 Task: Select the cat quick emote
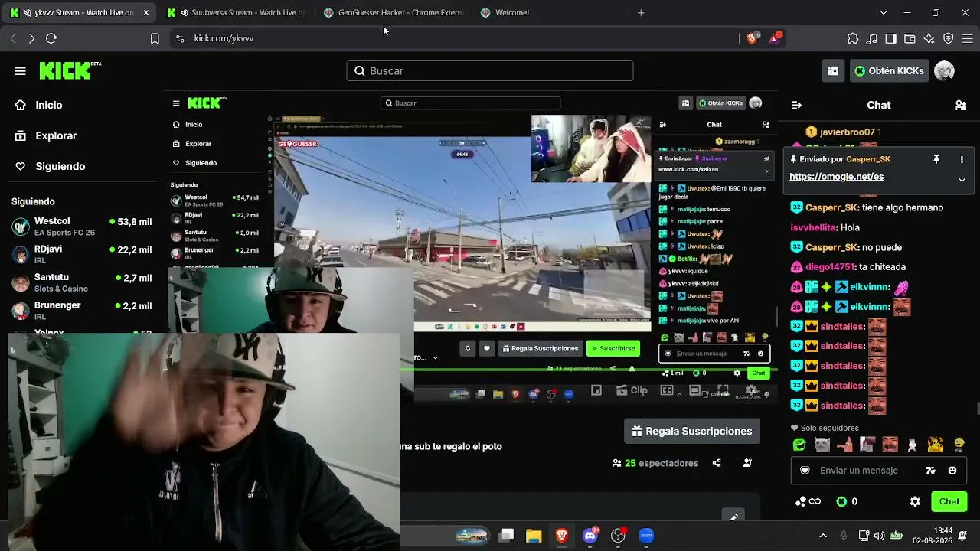822,445
